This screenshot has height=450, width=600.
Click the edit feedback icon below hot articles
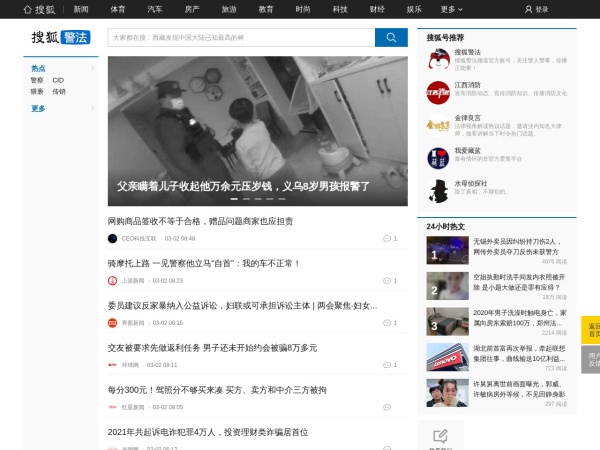pos(440,435)
